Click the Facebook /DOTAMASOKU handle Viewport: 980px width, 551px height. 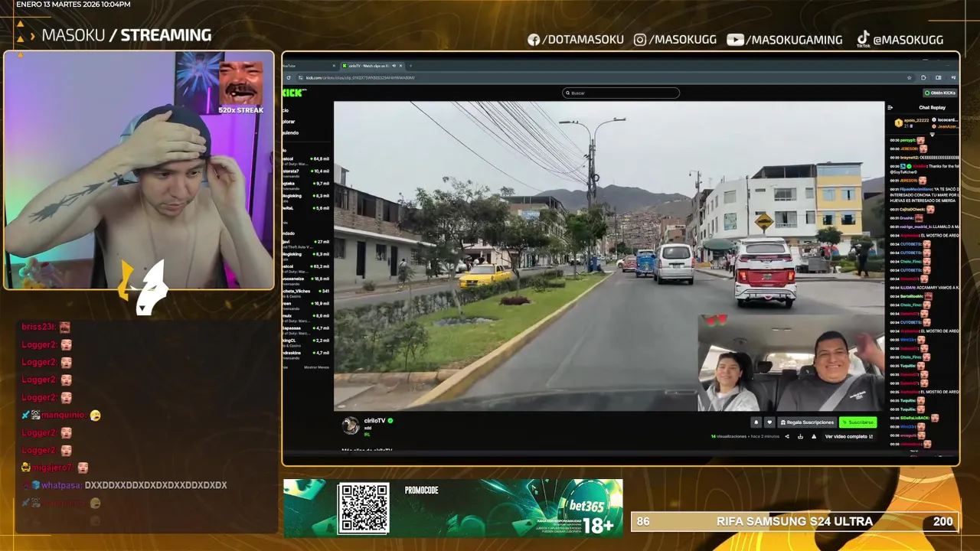coord(576,40)
